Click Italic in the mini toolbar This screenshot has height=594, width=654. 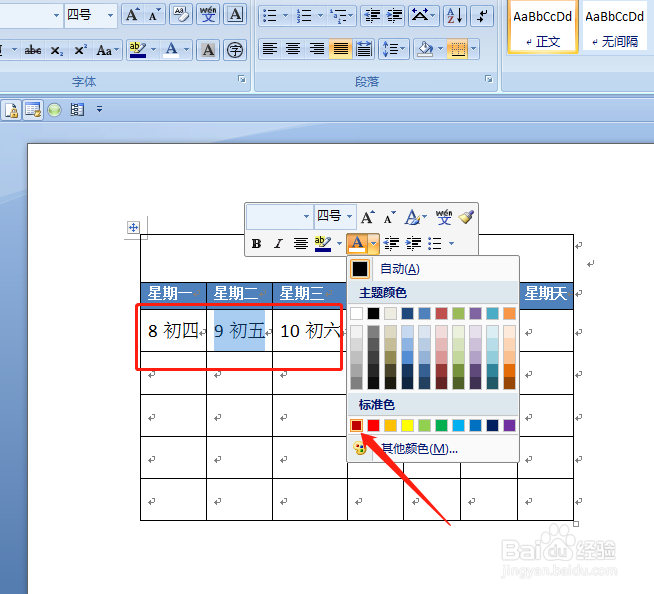coord(278,243)
